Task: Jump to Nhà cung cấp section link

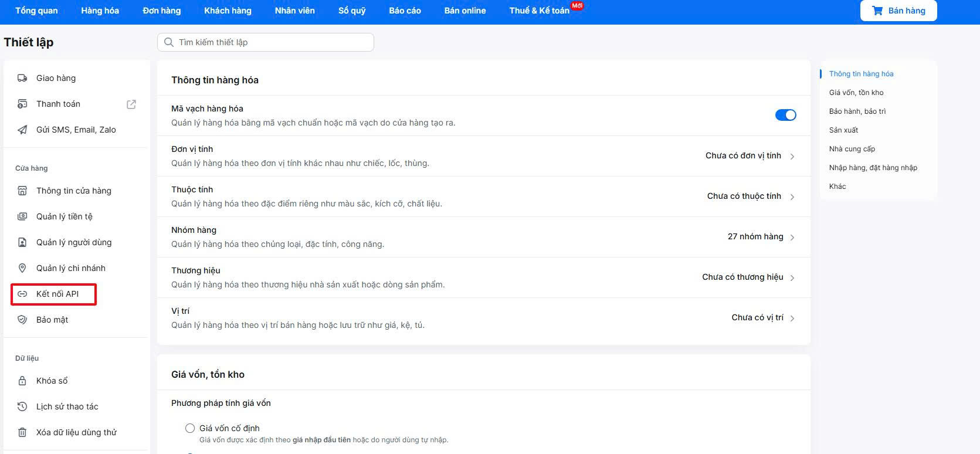Action: click(852, 149)
